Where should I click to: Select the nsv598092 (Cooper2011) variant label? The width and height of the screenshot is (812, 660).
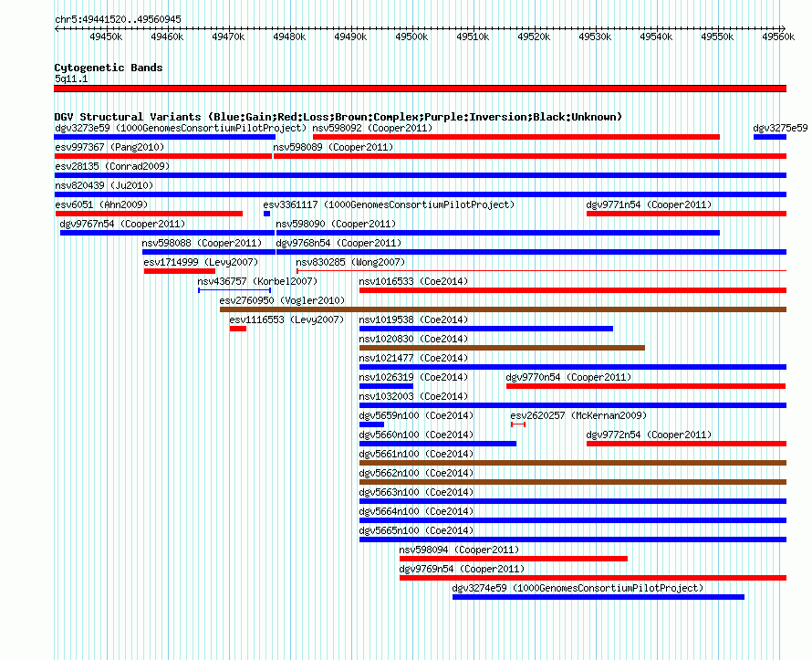(372, 128)
